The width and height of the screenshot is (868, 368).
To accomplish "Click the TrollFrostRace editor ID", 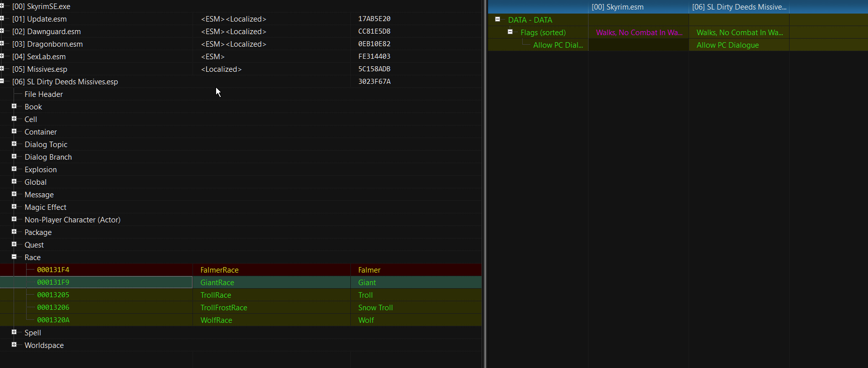I will tap(224, 308).
